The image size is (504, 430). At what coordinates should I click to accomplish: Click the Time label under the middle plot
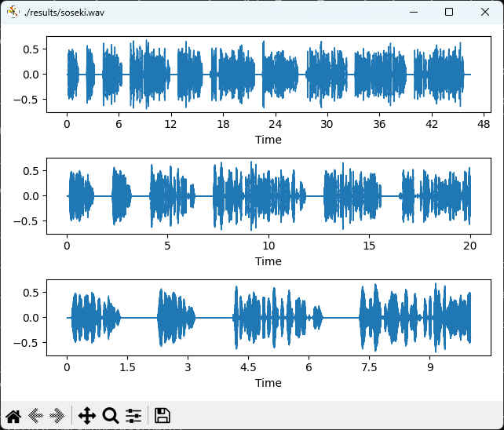pos(268,261)
